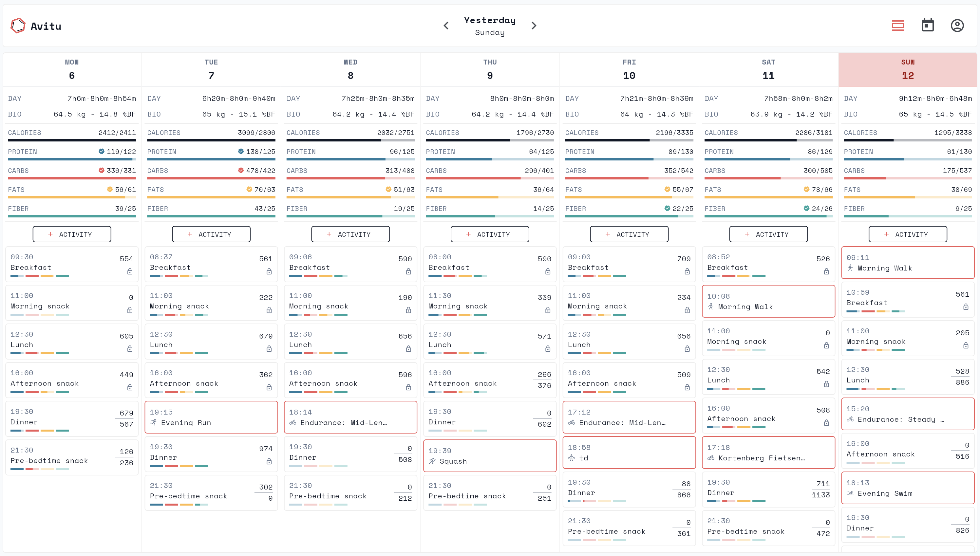Open Saturday's 19:30 Dinner card

pyautogui.click(x=768, y=489)
